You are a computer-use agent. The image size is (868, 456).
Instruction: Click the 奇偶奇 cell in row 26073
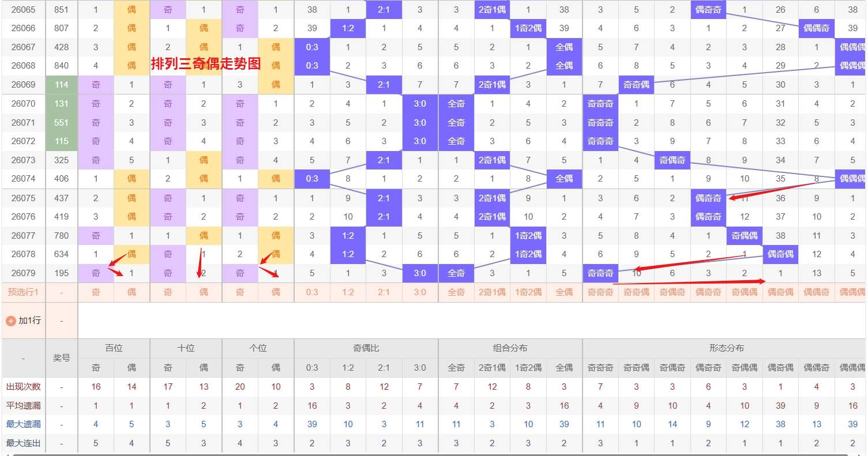[672, 160]
